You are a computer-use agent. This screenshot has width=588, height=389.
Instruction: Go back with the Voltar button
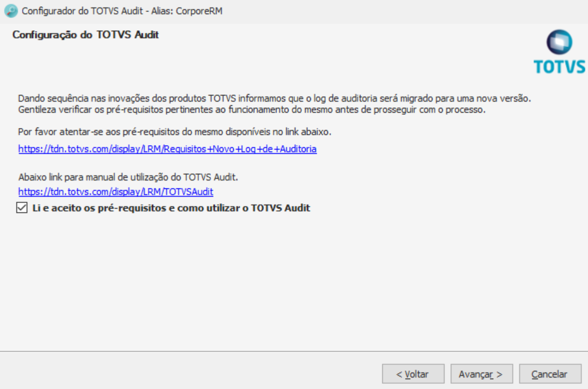click(413, 374)
